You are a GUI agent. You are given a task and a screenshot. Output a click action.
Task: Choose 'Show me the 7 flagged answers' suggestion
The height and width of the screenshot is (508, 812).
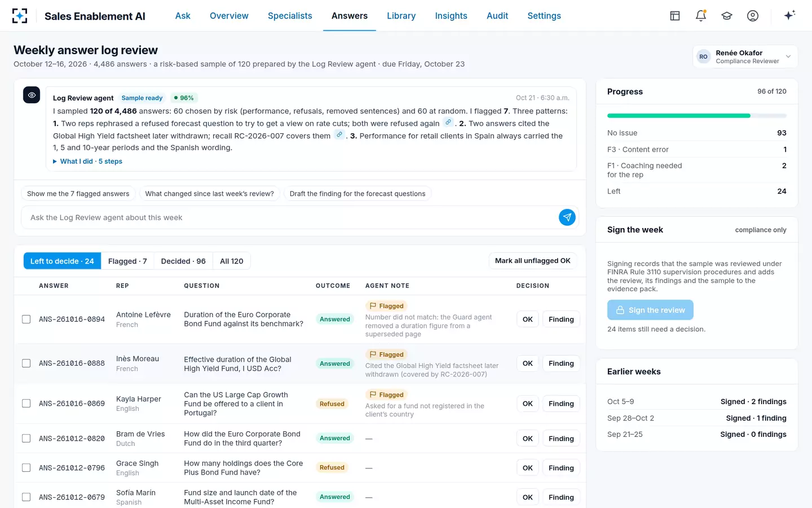pyautogui.click(x=78, y=194)
